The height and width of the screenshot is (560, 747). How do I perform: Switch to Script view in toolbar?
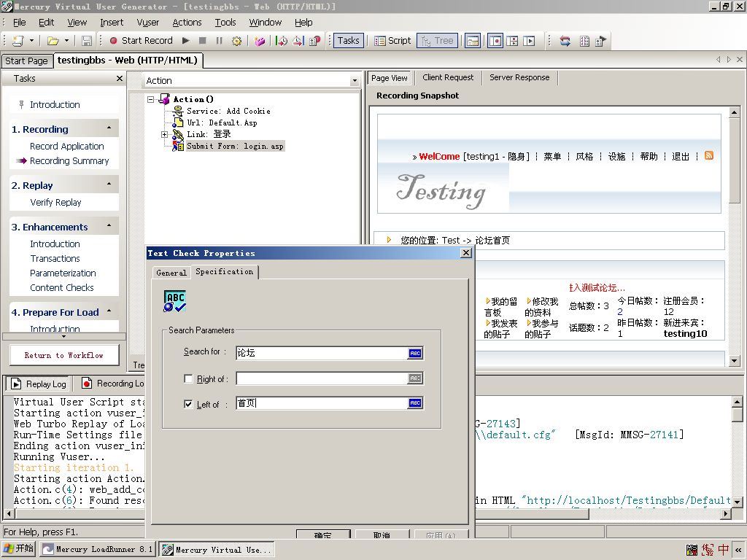[392, 41]
